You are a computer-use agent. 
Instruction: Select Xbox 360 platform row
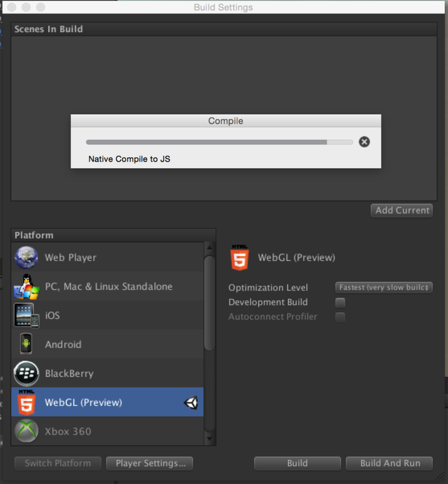click(108, 431)
